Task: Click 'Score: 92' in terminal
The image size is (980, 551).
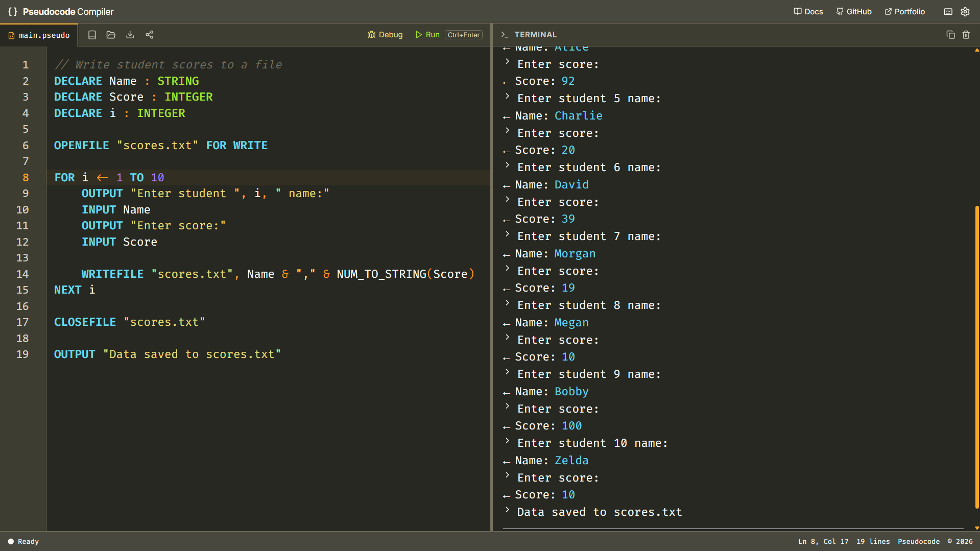Action: (x=545, y=81)
